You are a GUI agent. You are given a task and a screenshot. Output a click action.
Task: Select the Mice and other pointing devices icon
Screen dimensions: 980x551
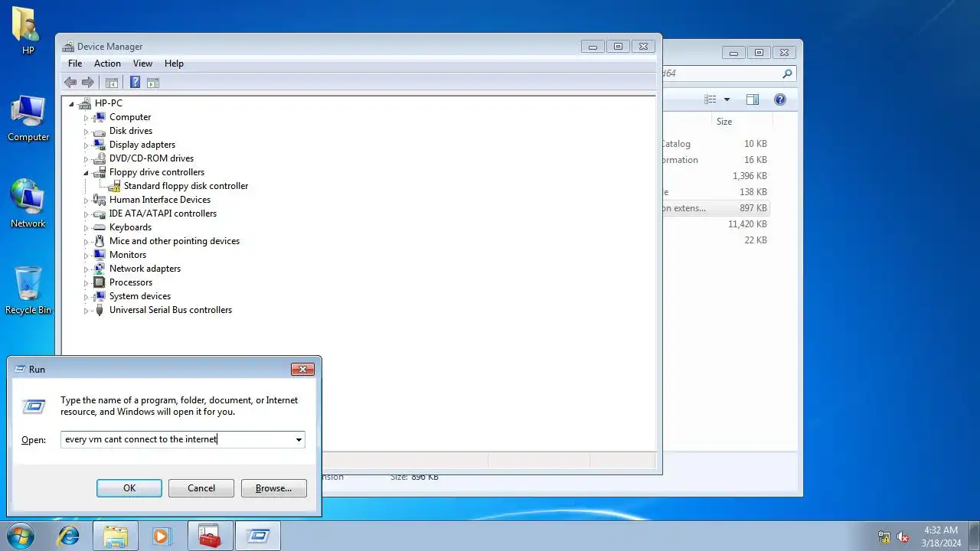99,241
